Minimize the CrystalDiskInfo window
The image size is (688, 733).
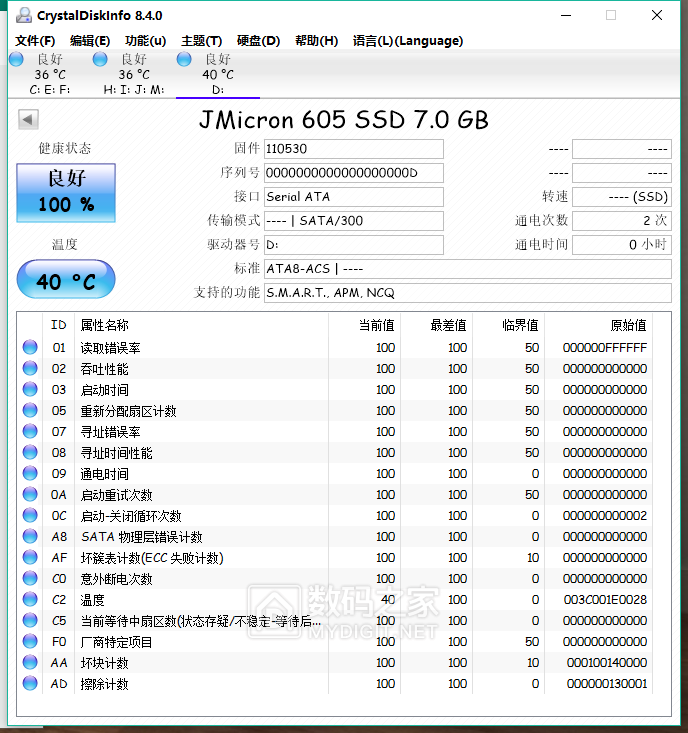click(x=566, y=15)
